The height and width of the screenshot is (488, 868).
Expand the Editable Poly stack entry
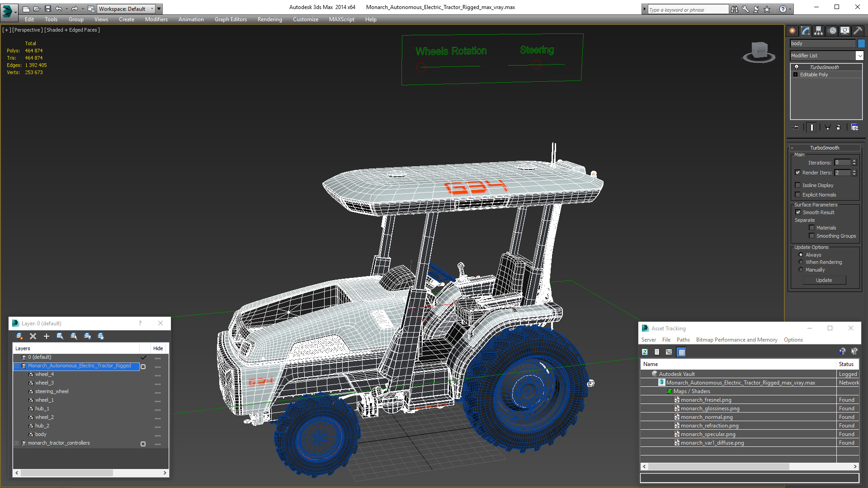[796, 75]
